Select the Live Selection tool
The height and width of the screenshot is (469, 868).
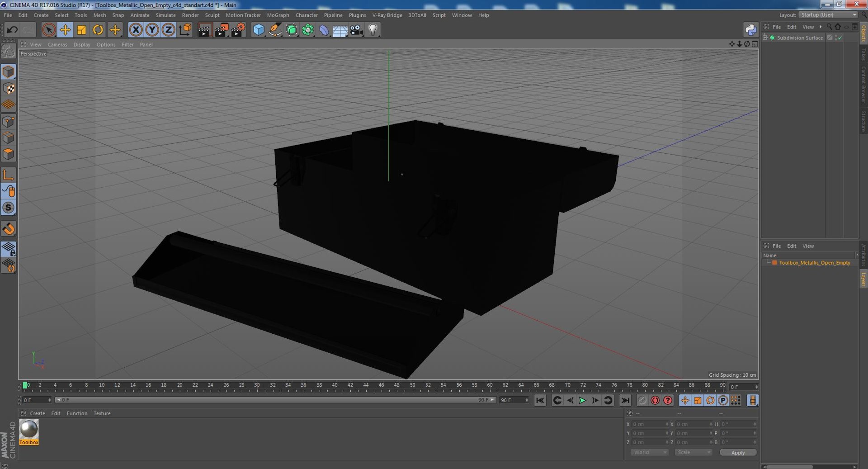pos(49,30)
